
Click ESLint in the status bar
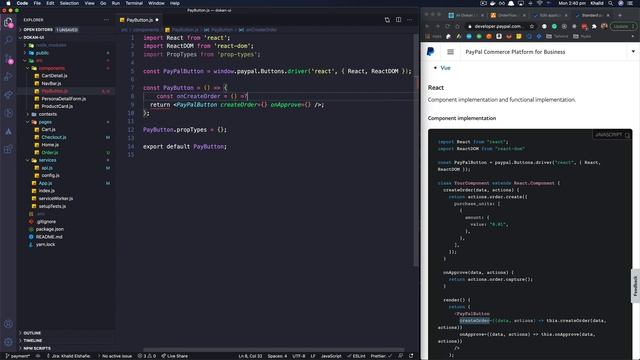(356, 356)
